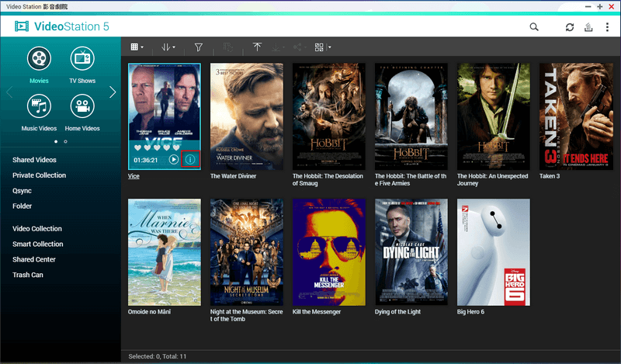Click the upload arrow icon

257,47
